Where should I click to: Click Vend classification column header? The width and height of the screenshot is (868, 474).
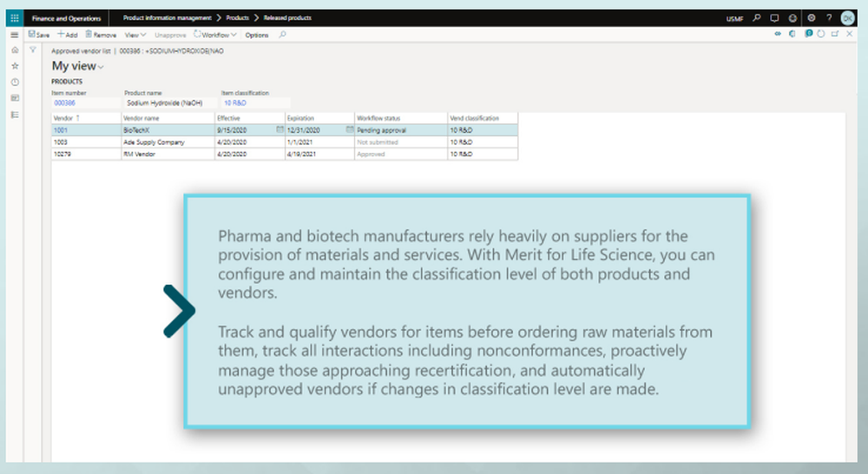tap(483, 118)
